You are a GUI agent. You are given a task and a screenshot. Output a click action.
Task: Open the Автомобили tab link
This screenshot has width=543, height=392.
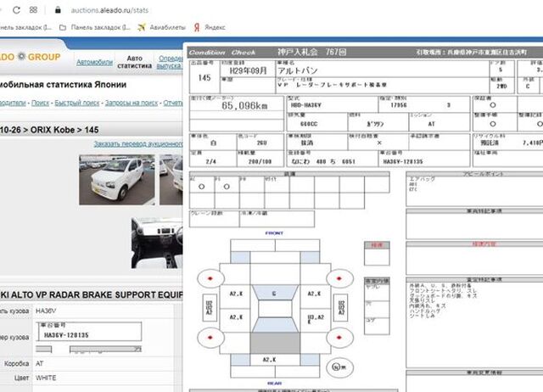coord(94,62)
